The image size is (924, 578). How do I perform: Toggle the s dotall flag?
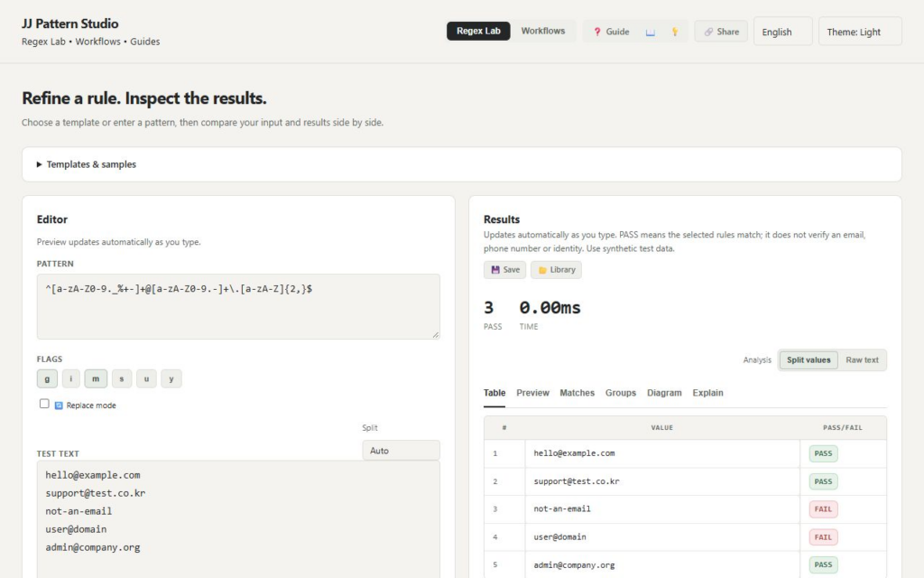click(122, 378)
